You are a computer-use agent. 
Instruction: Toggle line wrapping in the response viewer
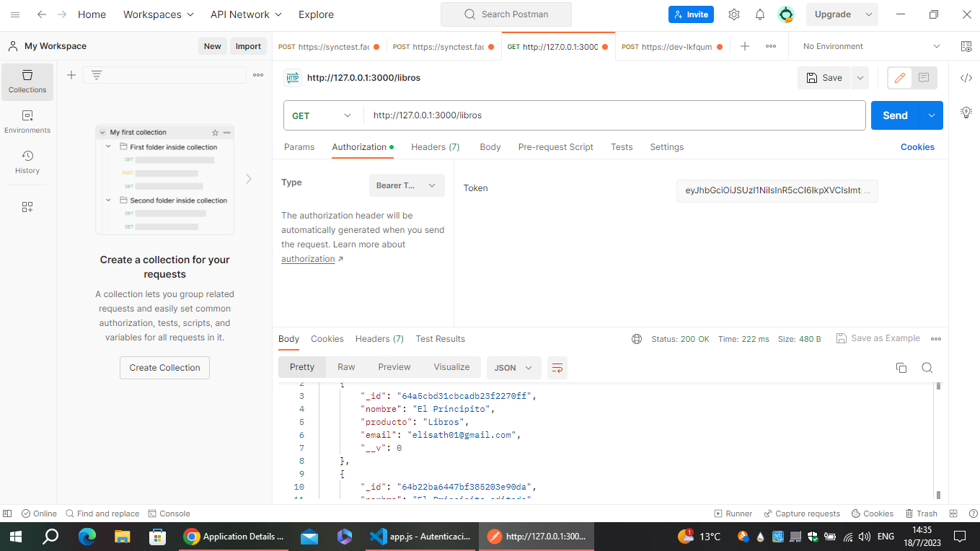coord(557,367)
